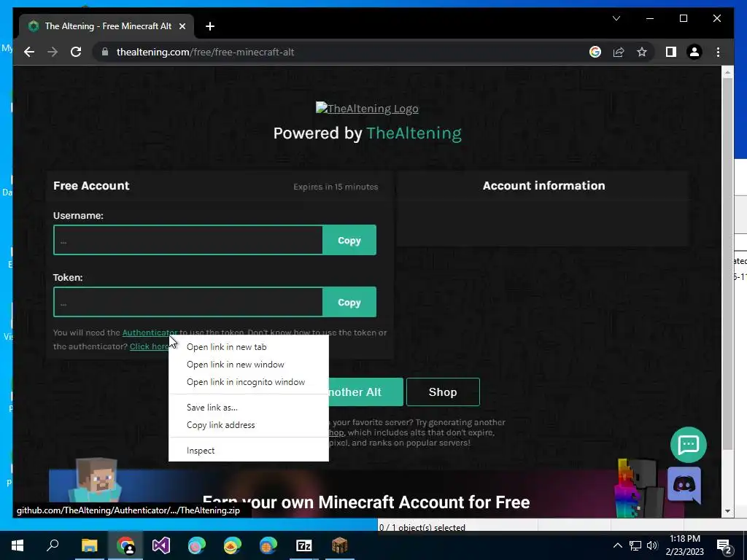
Task: Bookmark this tab with the star icon
Action: tap(642, 52)
